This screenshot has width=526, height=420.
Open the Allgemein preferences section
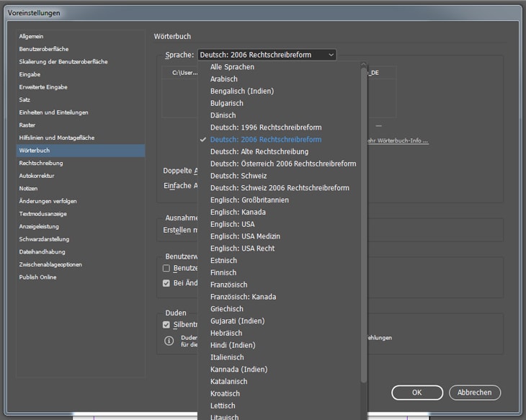click(x=32, y=36)
